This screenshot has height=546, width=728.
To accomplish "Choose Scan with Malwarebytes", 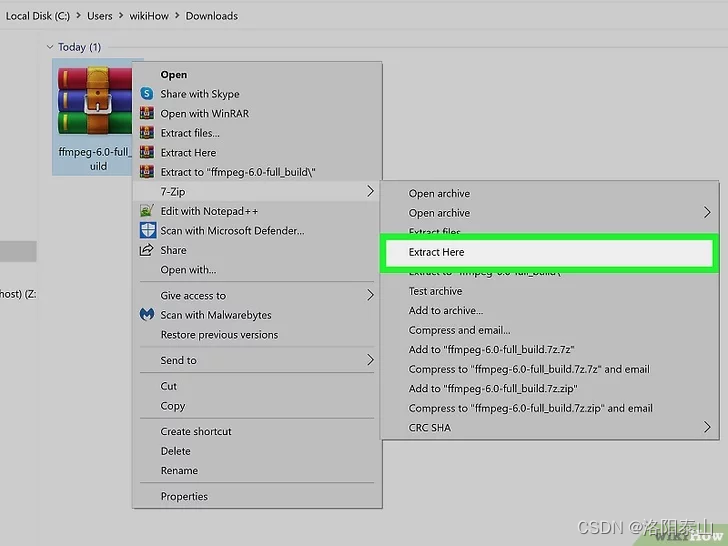I will coord(257,315).
